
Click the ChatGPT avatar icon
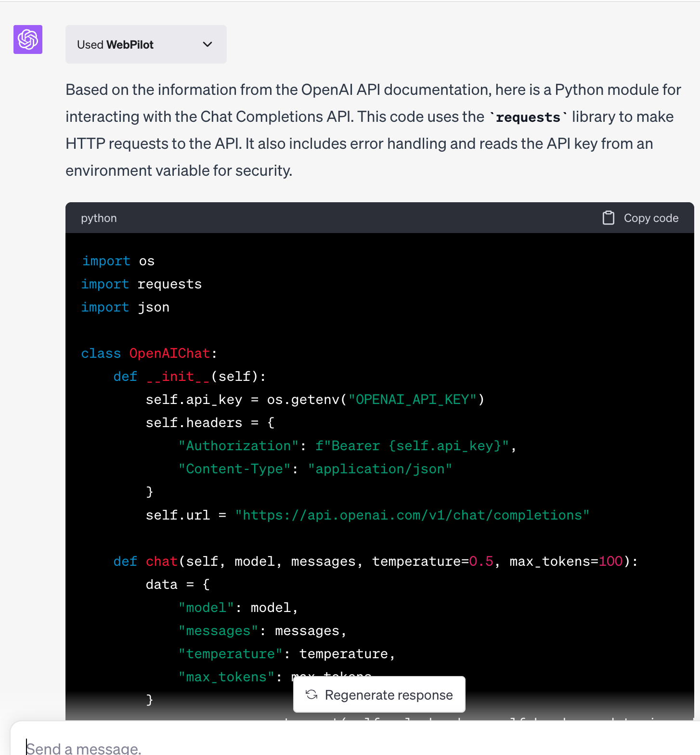tap(28, 39)
